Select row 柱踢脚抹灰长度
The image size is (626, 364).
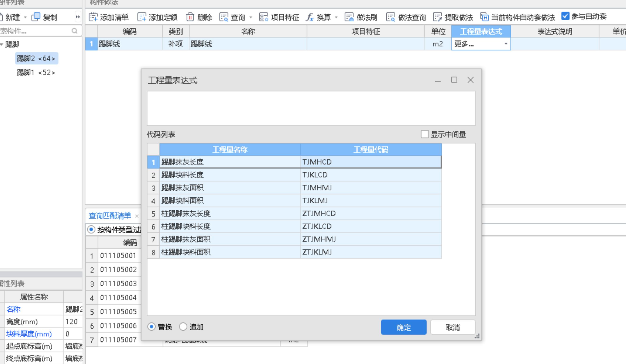click(294, 214)
